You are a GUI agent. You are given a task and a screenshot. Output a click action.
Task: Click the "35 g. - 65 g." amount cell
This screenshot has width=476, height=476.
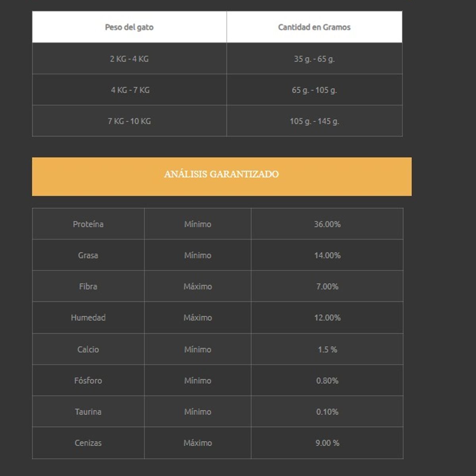(x=314, y=59)
